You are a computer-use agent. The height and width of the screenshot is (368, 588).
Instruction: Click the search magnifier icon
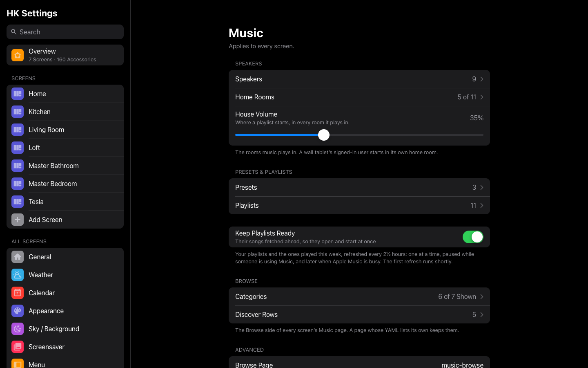click(14, 32)
